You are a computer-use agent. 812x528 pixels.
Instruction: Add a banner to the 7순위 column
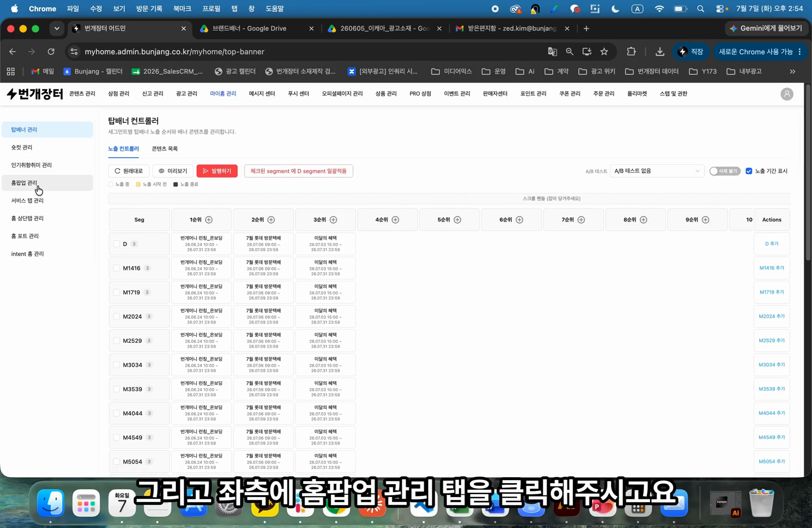pos(581,220)
